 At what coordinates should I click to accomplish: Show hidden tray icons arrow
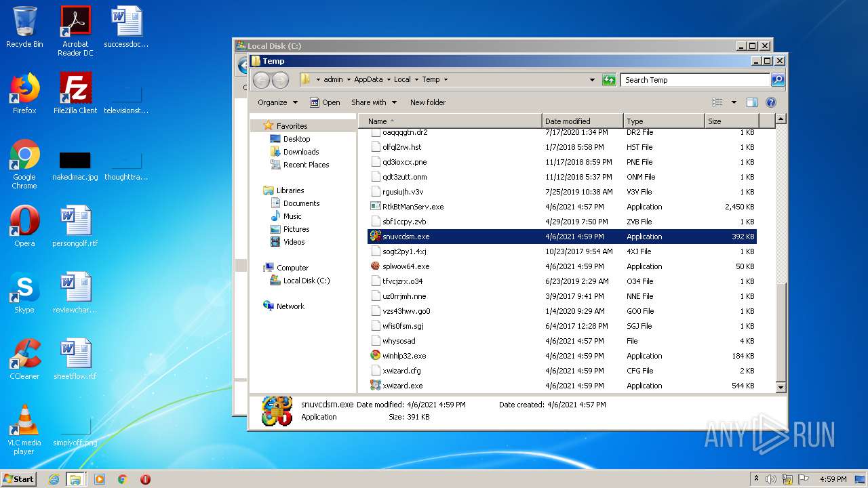coord(756,479)
